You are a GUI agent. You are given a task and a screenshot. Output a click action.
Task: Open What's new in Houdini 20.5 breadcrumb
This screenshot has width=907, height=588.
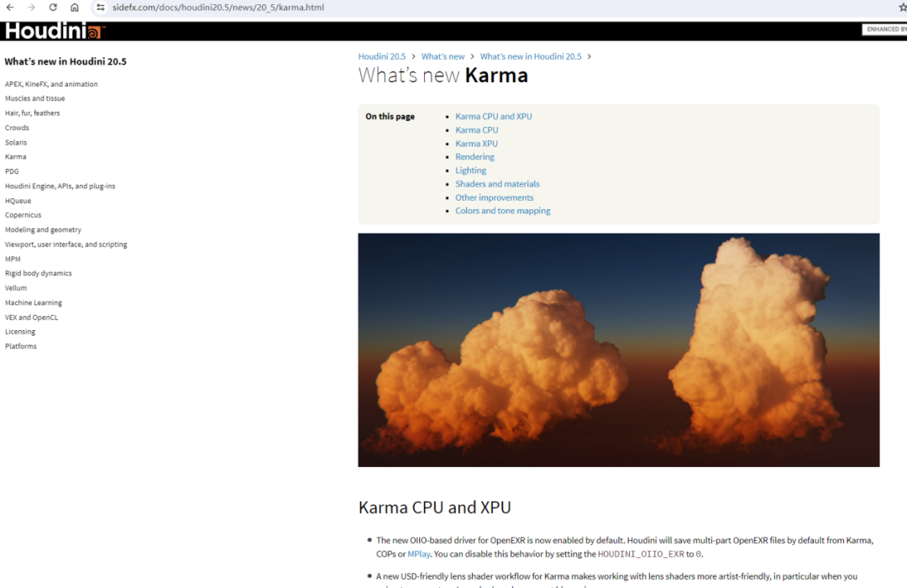(x=531, y=57)
